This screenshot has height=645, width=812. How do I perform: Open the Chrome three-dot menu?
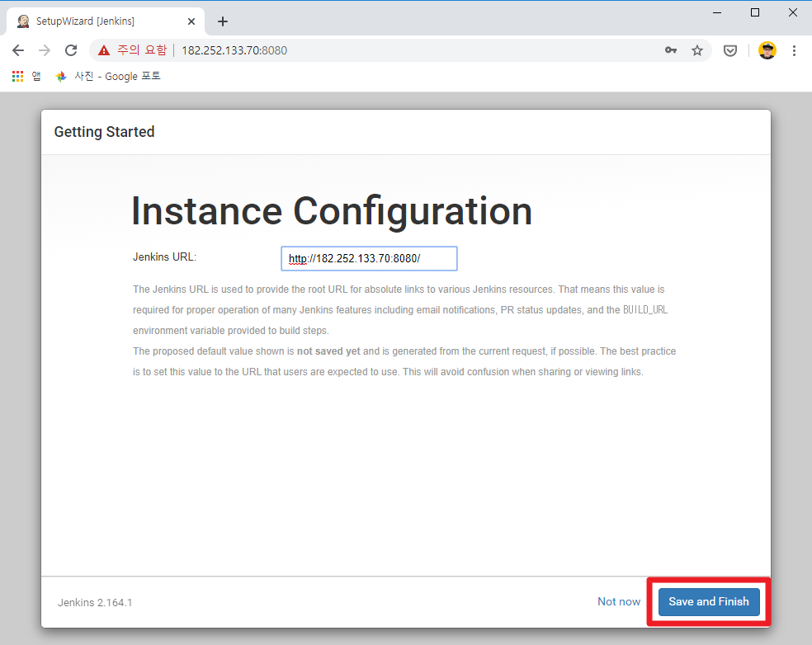794,49
